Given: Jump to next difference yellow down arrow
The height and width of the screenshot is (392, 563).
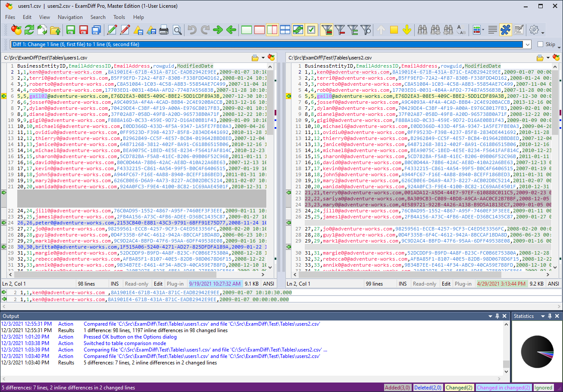Looking at the screenshot, I should 407,30.
